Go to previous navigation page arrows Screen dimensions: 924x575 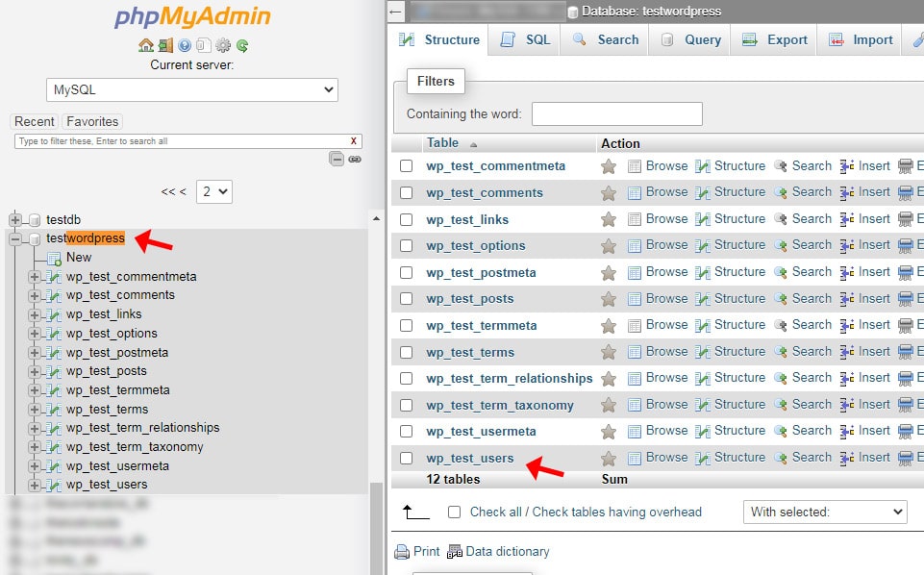(173, 191)
